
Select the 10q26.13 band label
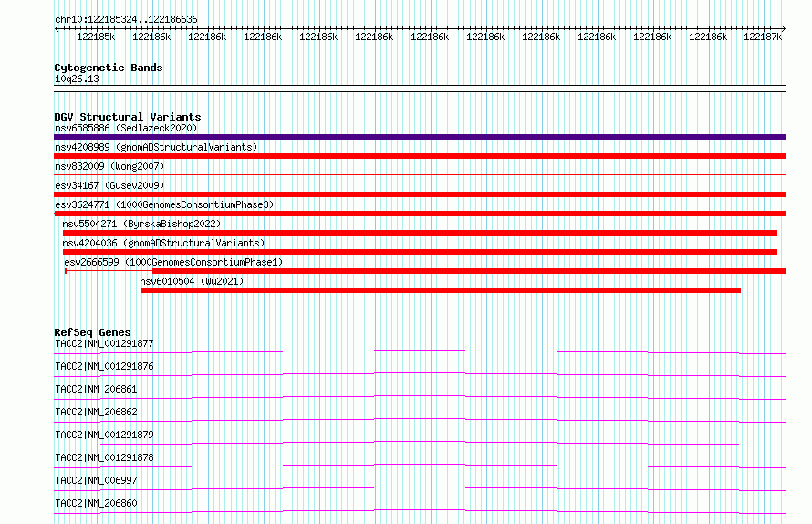coord(77,79)
